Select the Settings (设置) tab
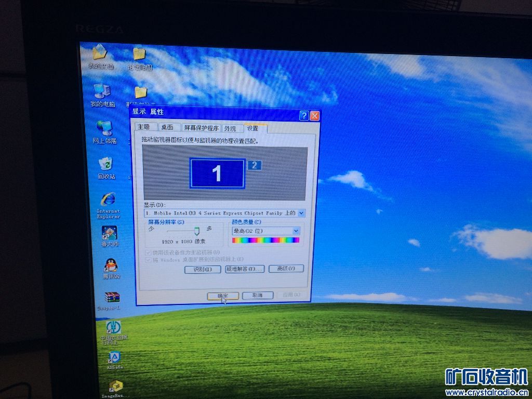This screenshot has height=399, width=532. pyautogui.click(x=255, y=128)
